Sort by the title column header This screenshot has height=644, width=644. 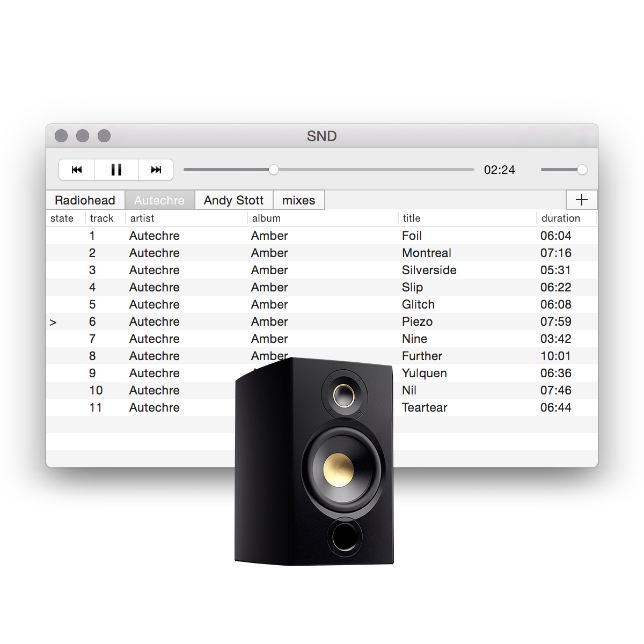coord(412,218)
